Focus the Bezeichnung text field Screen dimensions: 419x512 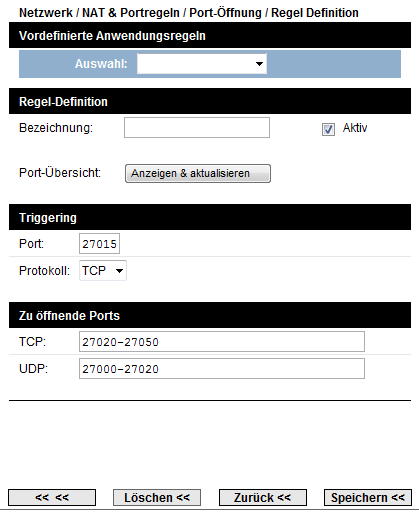(197, 127)
